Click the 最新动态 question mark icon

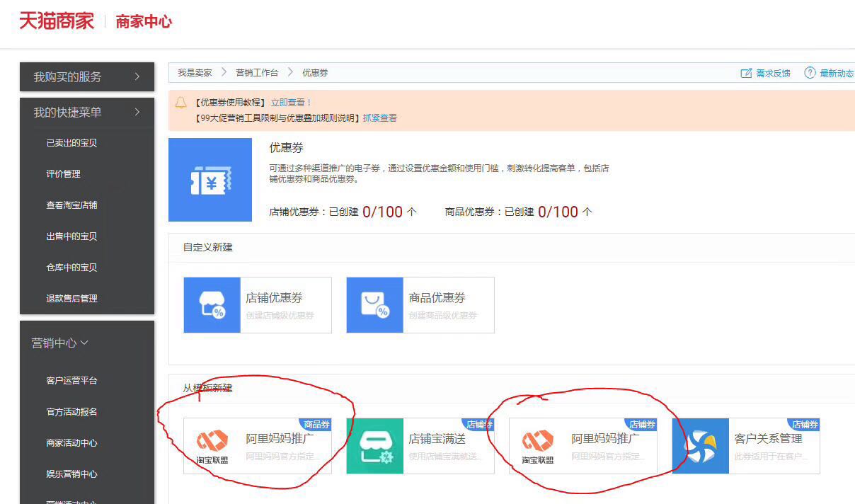pyautogui.click(x=810, y=73)
